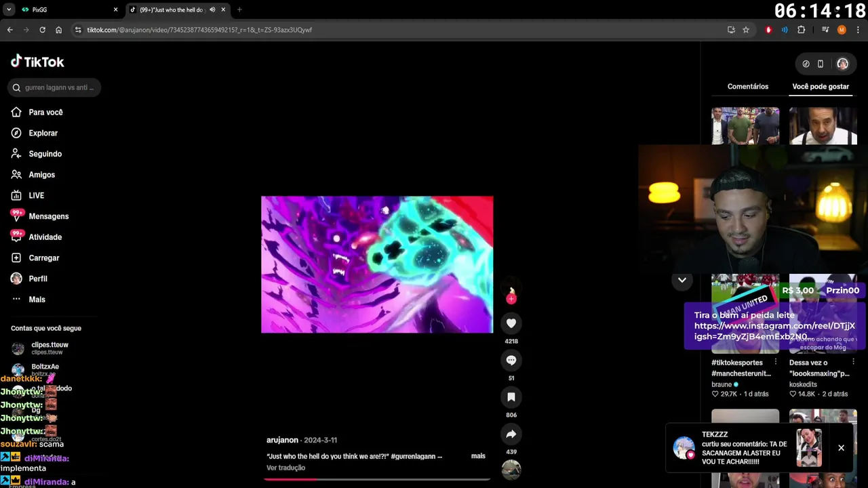Viewport: 868px width, 488px height.
Task: Click the red extension icon in toolbar
Action: click(768, 30)
